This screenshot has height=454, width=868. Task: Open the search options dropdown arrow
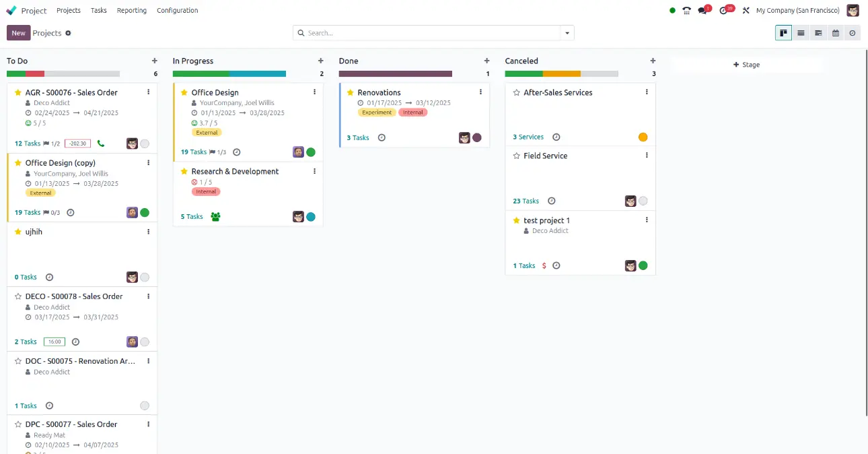(x=567, y=33)
